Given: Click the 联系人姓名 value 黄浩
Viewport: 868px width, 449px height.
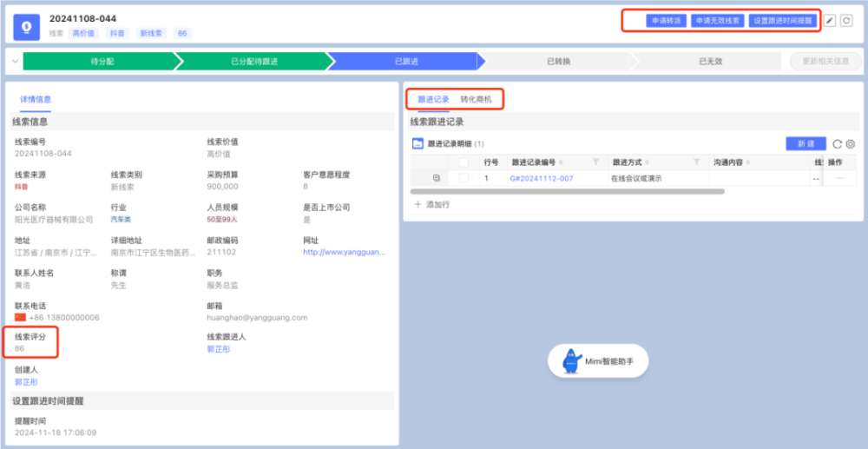Looking at the screenshot, I should 23,285.
